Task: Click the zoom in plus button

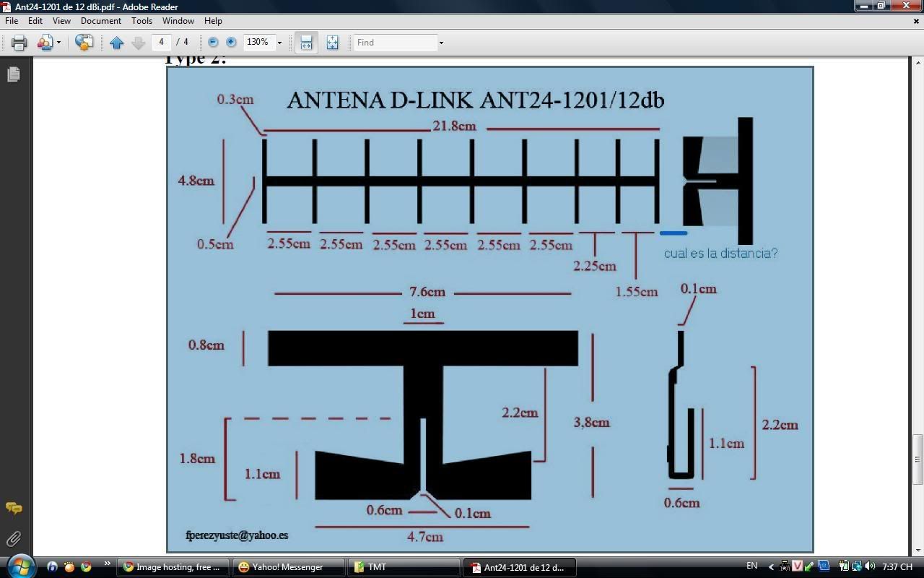Action: point(231,43)
